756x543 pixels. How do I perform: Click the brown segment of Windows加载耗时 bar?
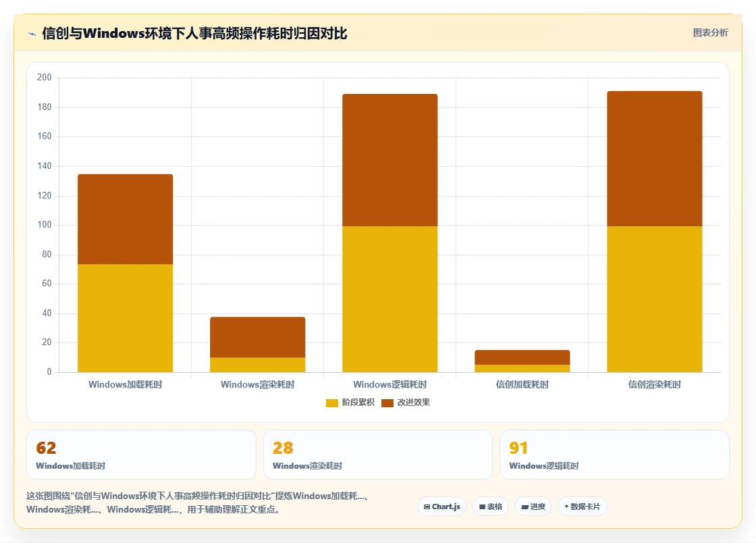(x=126, y=219)
